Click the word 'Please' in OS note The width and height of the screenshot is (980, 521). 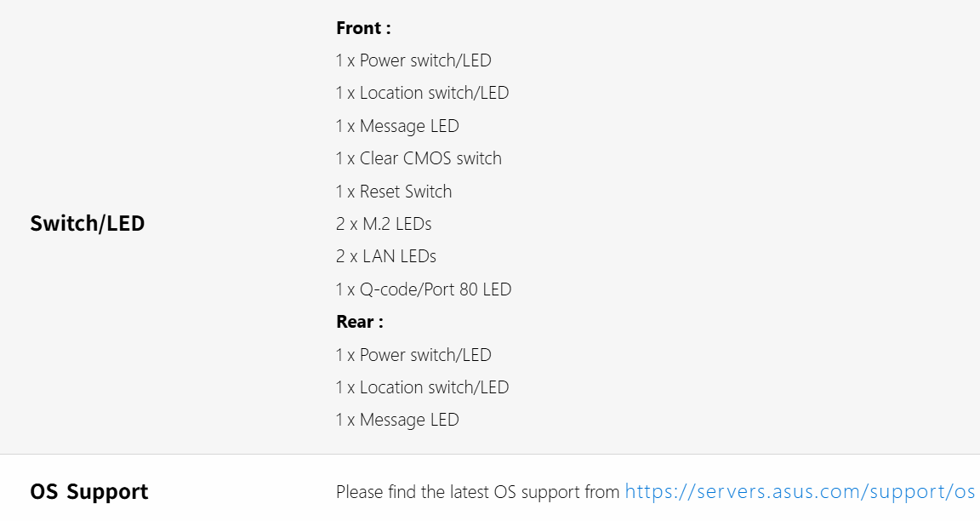pyautogui.click(x=360, y=492)
